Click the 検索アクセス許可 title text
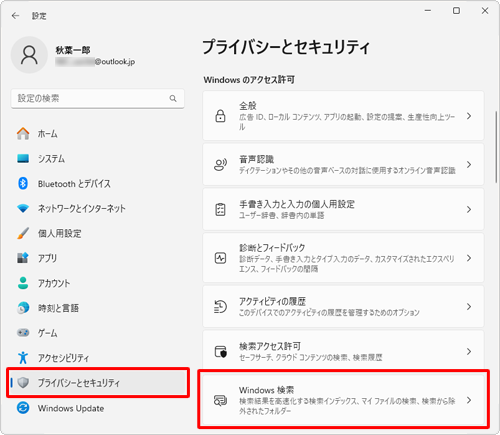This screenshot has width=500, height=435. [x=270, y=346]
